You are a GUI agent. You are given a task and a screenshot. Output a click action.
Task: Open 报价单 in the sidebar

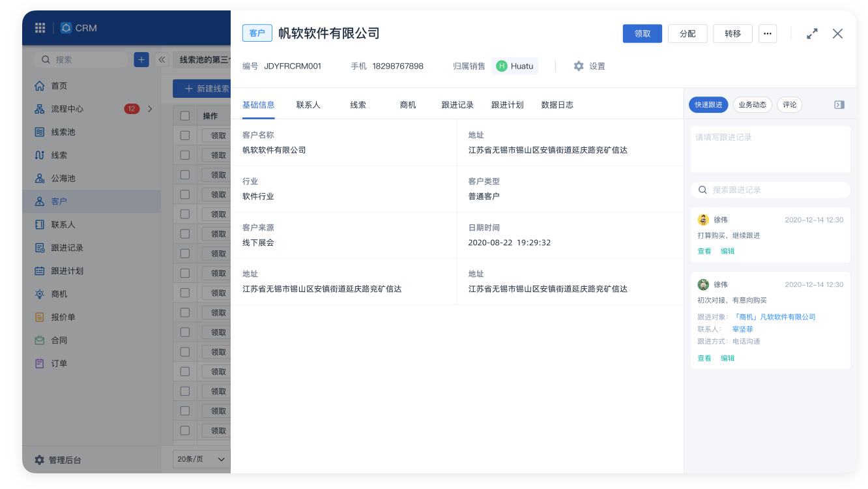point(91,317)
